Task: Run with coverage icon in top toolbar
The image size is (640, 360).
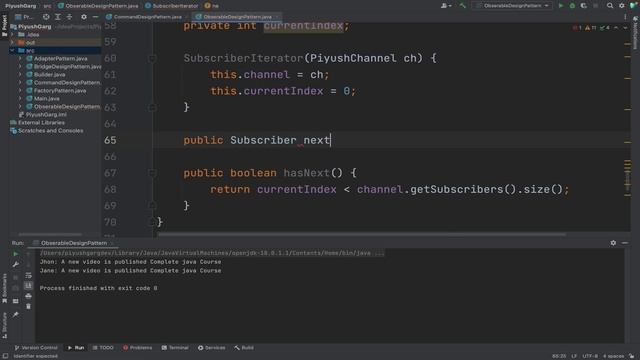Action: tap(584, 6)
